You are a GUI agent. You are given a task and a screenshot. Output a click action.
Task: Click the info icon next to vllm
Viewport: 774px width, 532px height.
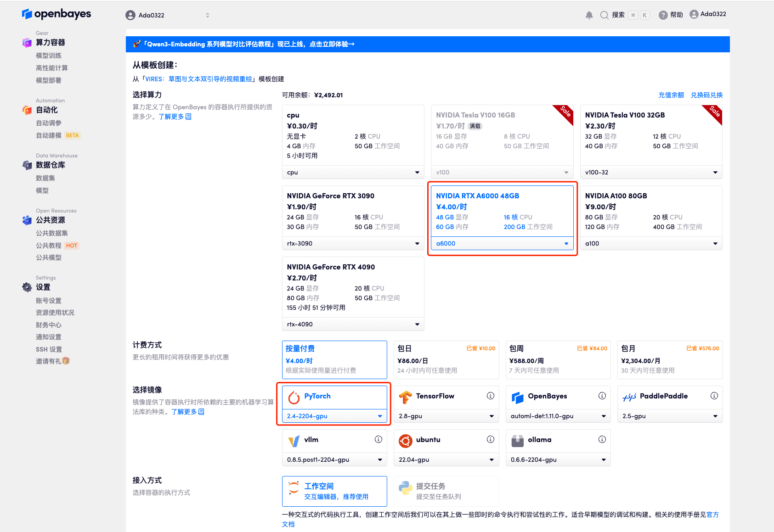tap(378, 439)
